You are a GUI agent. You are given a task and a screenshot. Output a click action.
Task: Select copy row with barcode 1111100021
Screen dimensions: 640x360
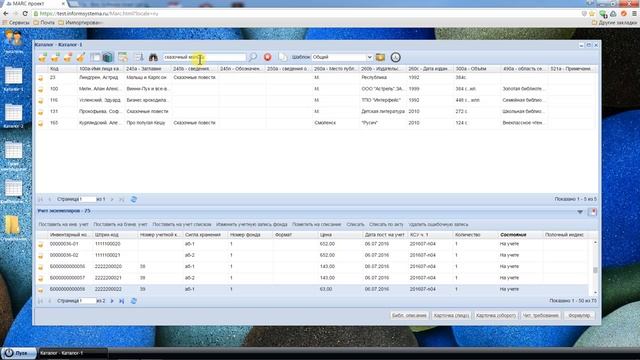tap(312, 255)
